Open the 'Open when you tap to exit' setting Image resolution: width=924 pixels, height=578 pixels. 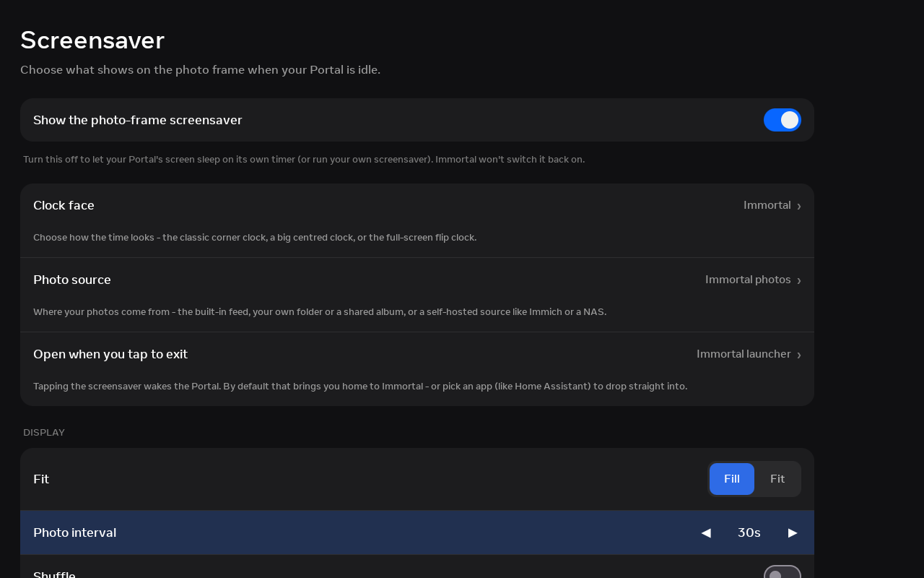pos(417,369)
